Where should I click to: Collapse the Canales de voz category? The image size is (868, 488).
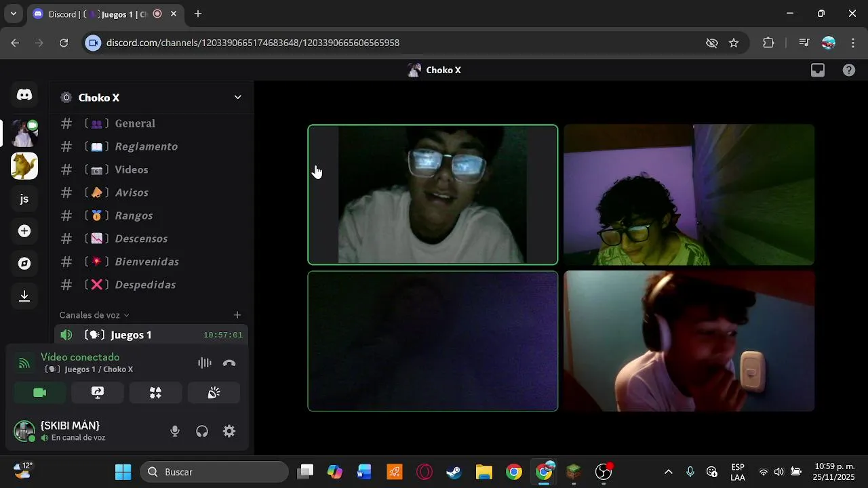[x=94, y=315]
